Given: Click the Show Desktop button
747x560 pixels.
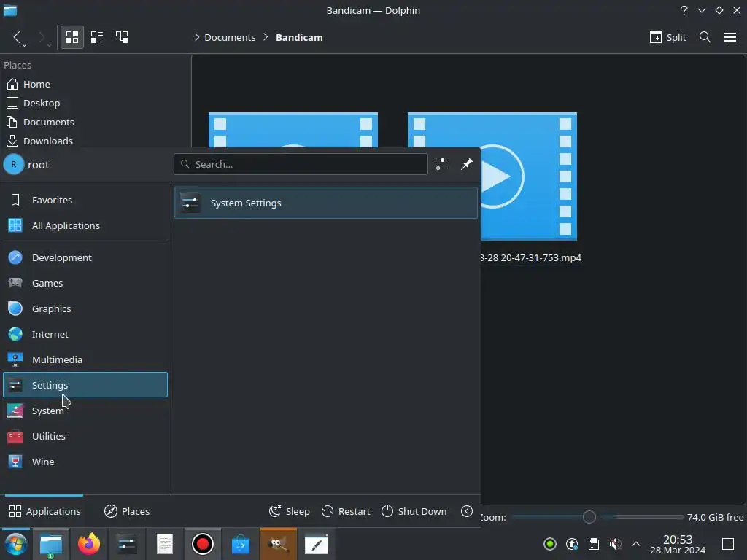Looking at the screenshot, I should pyautogui.click(x=728, y=544).
